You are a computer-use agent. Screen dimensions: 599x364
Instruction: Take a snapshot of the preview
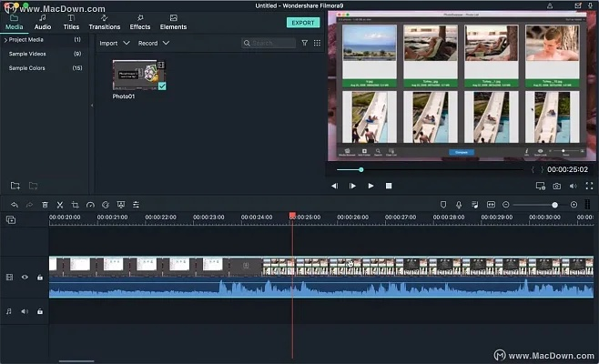click(x=557, y=186)
